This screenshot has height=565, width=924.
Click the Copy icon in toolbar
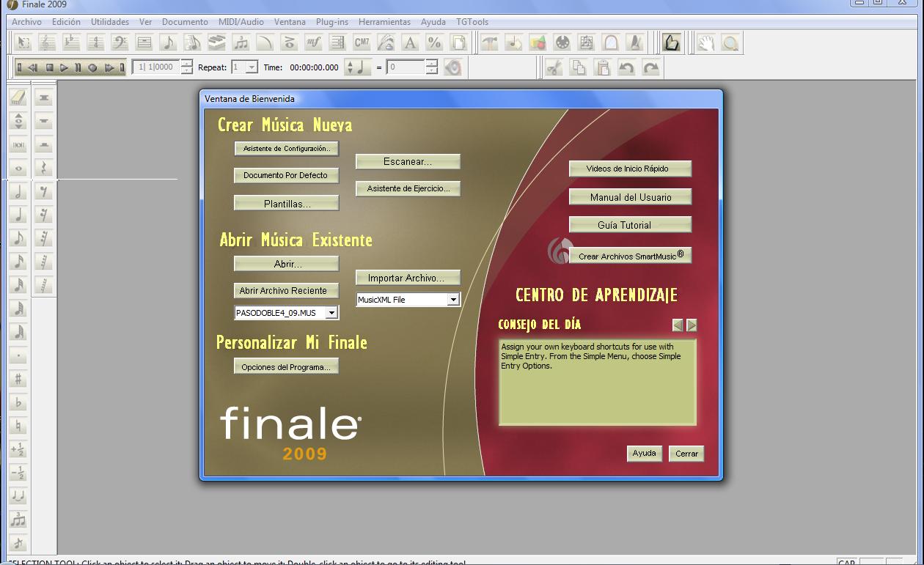click(x=579, y=67)
